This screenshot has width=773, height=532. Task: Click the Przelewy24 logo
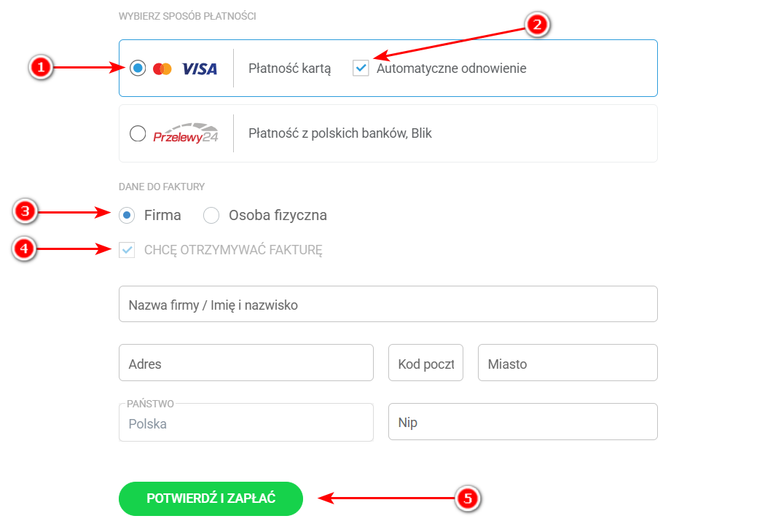[x=186, y=133]
